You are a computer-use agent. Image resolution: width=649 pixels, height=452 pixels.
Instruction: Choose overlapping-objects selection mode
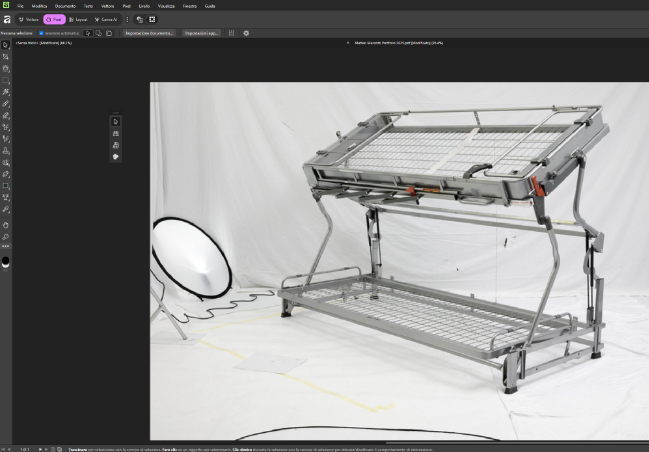(x=99, y=33)
